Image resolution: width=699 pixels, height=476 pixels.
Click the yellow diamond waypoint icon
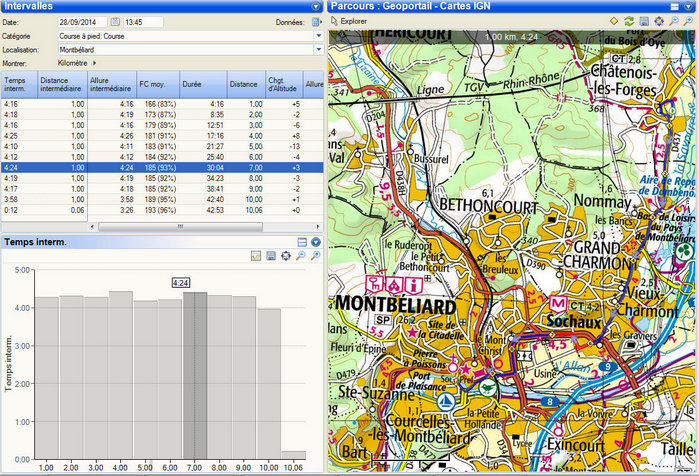pyautogui.click(x=614, y=21)
